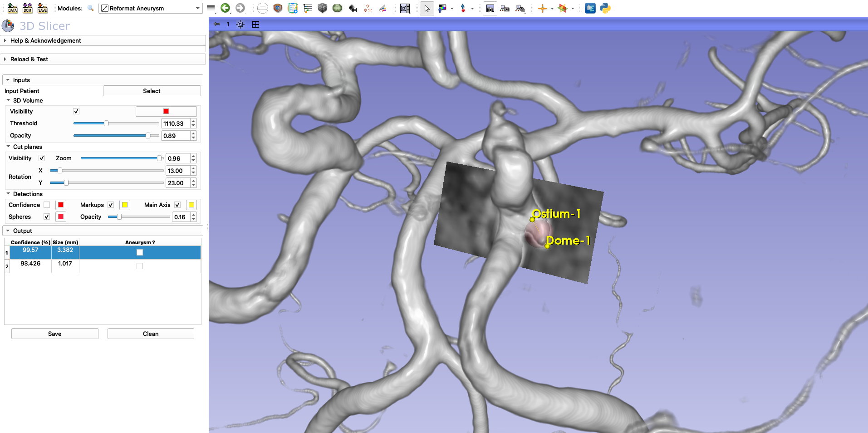868x433 pixels.
Task: Select the 99.57 confidence row cell
Action: pos(30,252)
